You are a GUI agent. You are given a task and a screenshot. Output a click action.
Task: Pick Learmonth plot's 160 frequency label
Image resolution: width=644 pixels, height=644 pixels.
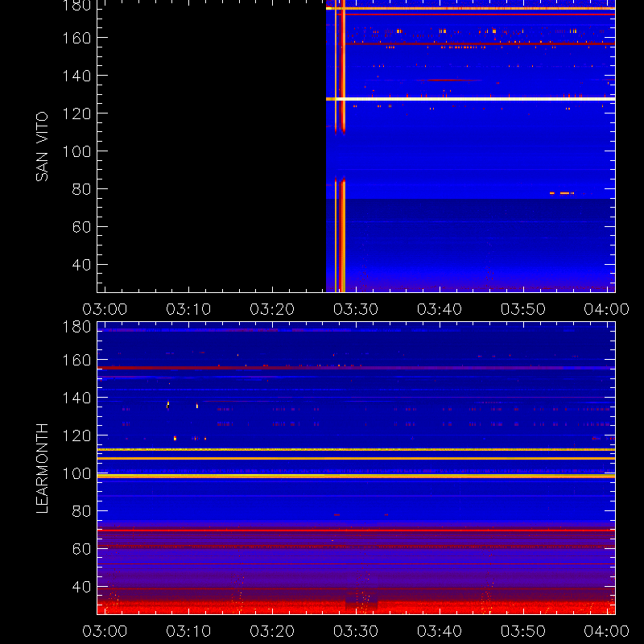(76, 361)
